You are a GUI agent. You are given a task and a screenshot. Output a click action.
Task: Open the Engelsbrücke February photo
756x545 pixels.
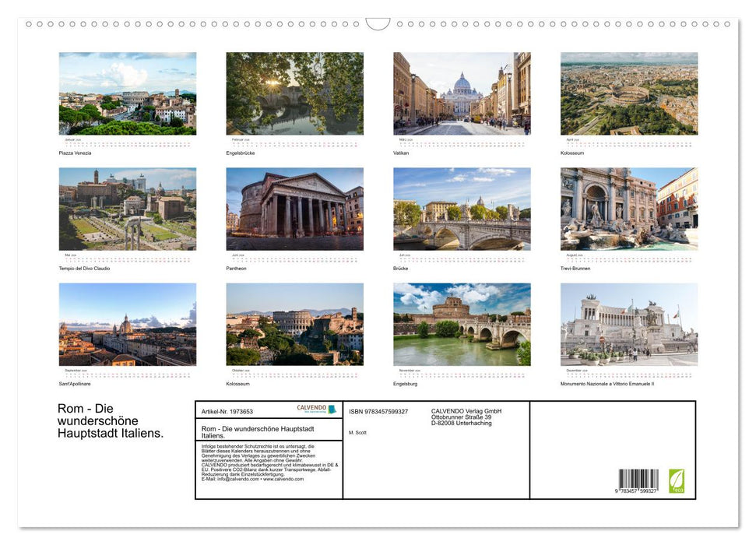point(294,93)
